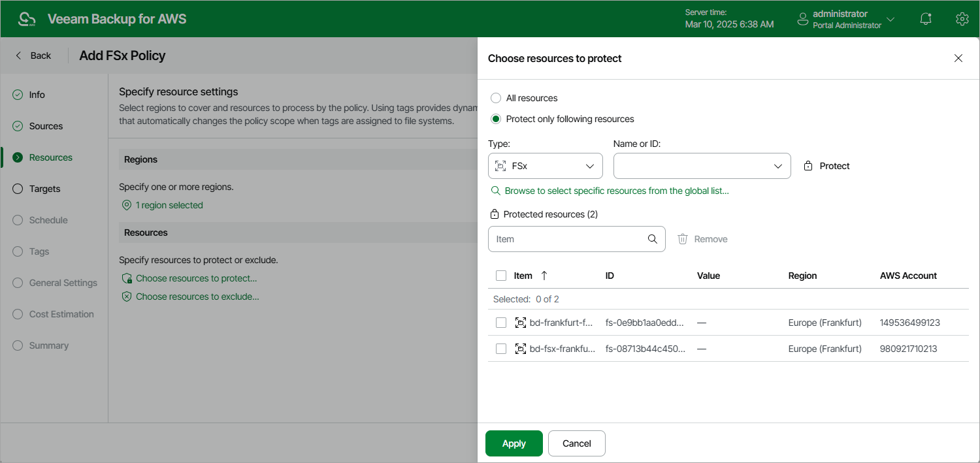Click the Protect lock icon

(x=808, y=166)
